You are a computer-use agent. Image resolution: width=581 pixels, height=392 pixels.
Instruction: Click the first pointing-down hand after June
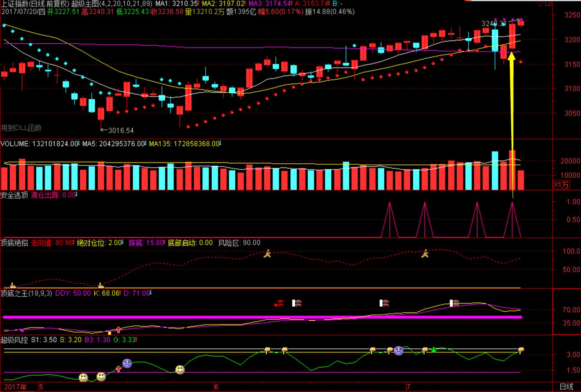tap(267, 350)
